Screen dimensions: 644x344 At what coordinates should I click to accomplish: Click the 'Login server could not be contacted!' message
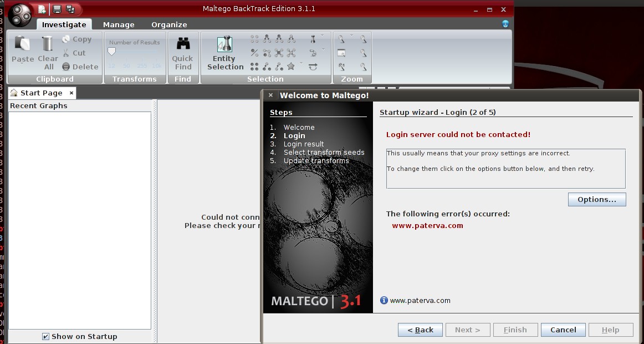pos(458,134)
